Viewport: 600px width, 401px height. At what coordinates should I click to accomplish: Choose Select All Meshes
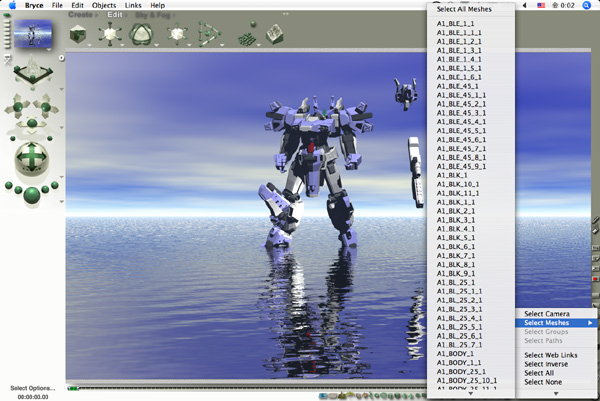coord(470,9)
